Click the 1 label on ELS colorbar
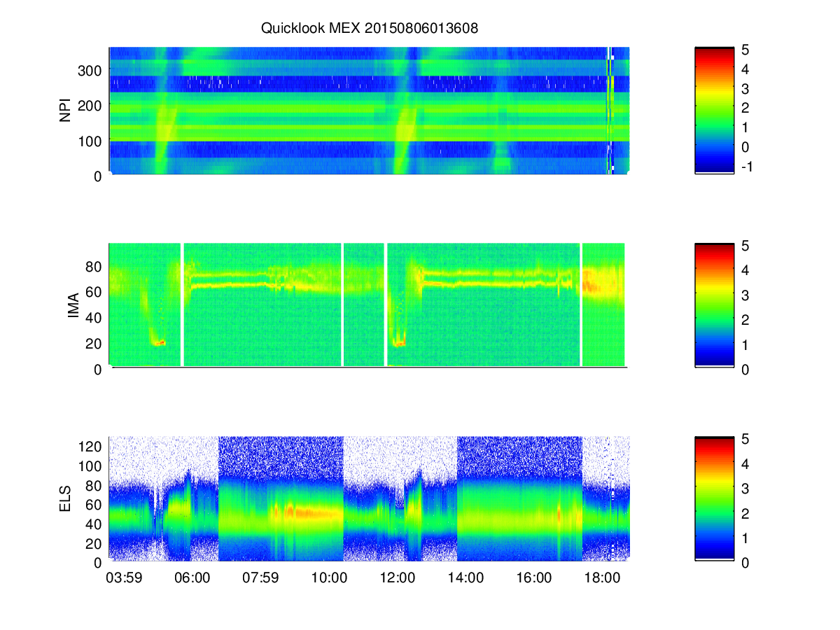Screen dimensions: 840x630 (x=746, y=538)
